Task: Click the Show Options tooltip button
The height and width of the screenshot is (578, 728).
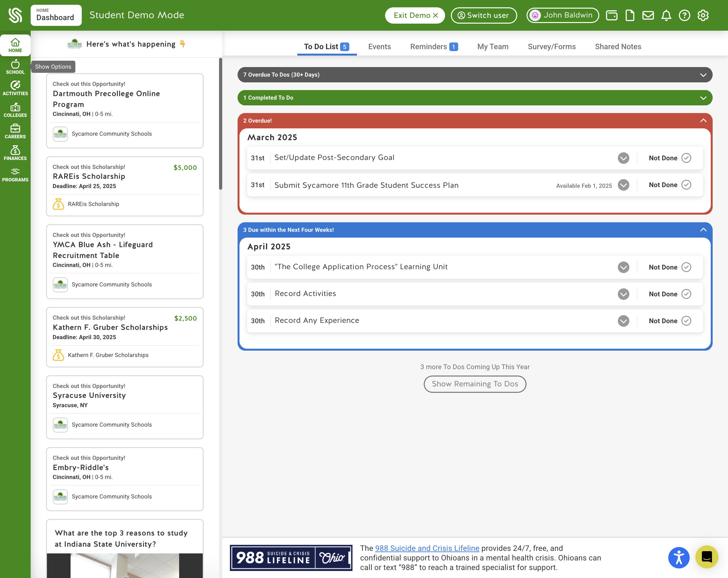Action: [53, 66]
